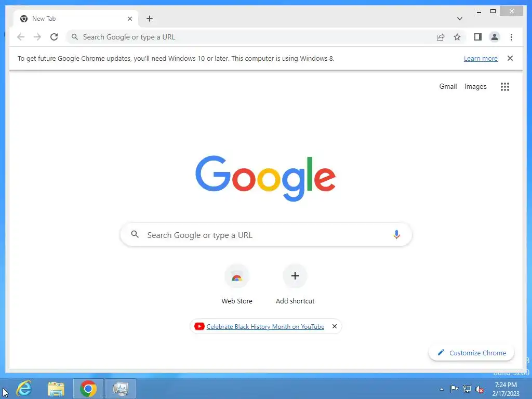
Task: Select the New Tab tab
Action: pos(76,19)
